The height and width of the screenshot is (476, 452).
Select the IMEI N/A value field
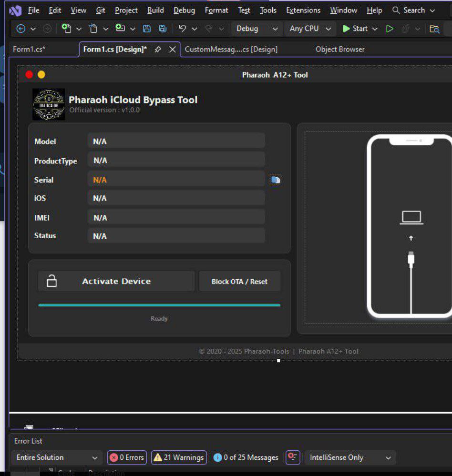tap(176, 218)
